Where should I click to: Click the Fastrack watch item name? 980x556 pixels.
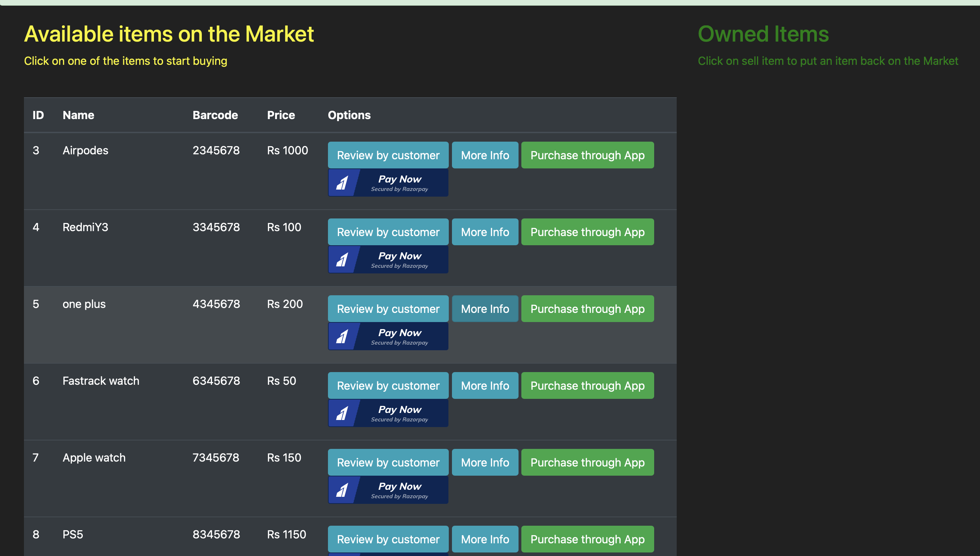click(x=101, y=381)
